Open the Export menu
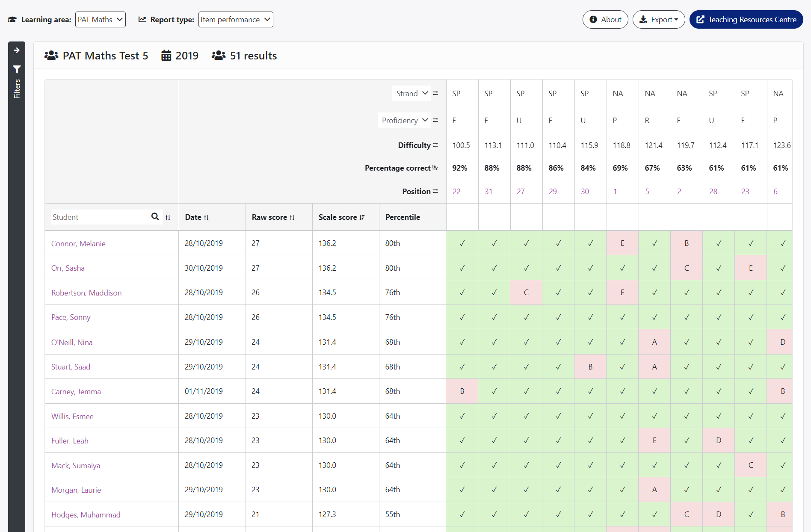This screenshot has height=532, width=811. [659, 20]
